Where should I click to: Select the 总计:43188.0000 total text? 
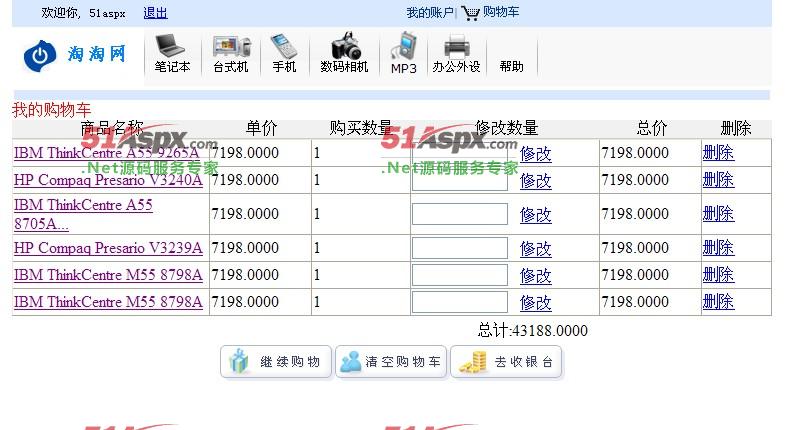click(533, 331)
